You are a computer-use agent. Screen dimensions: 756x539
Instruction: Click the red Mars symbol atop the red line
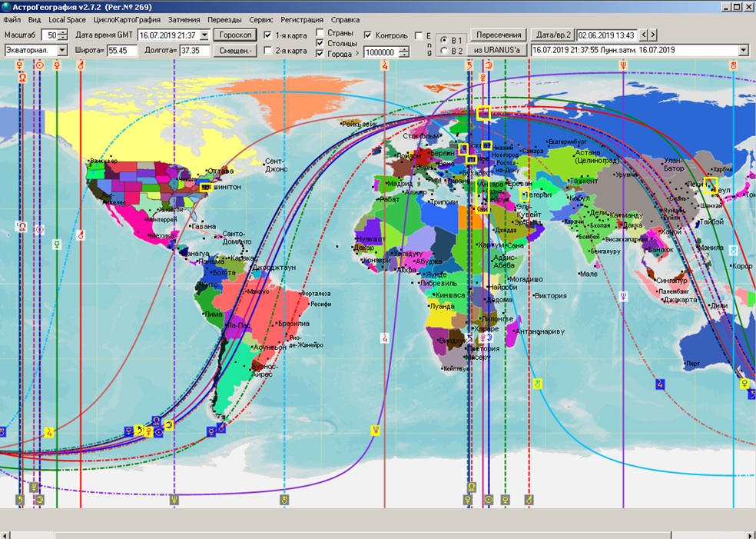click(x=80, y=66)
